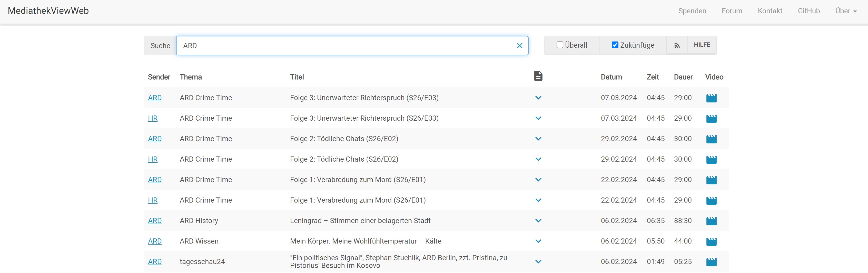Click HR sender link in Verabredung zum Mord row
The image size is (868, 273).
point(153,201)
